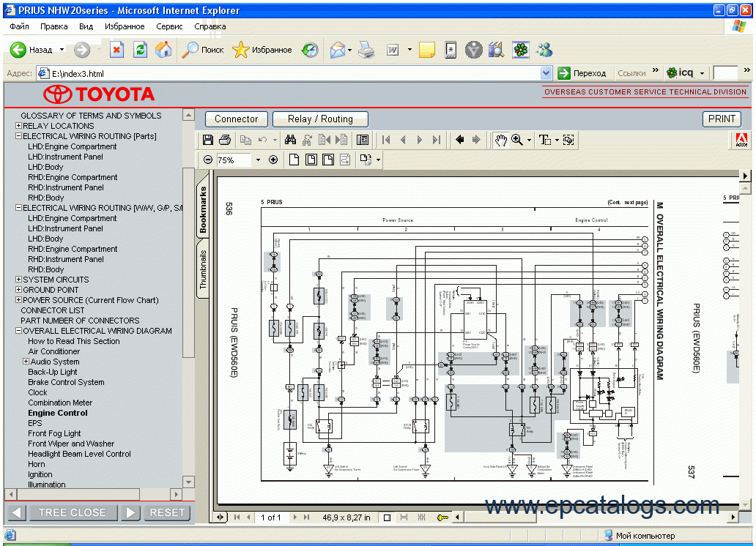Click the IE Refresh icon

[x=141, y=50]
